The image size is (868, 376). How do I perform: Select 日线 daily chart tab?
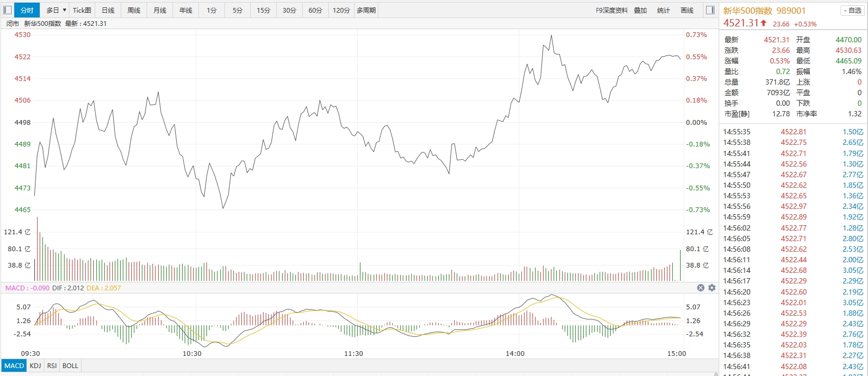tap(108, 10)
